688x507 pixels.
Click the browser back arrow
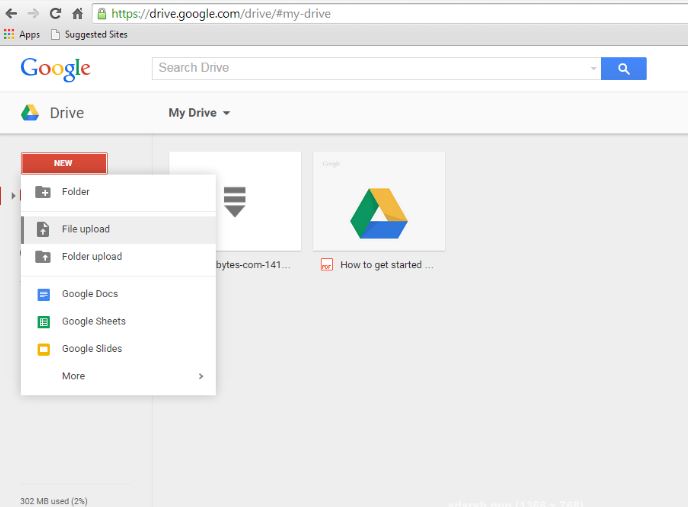(x=11, y=14)
